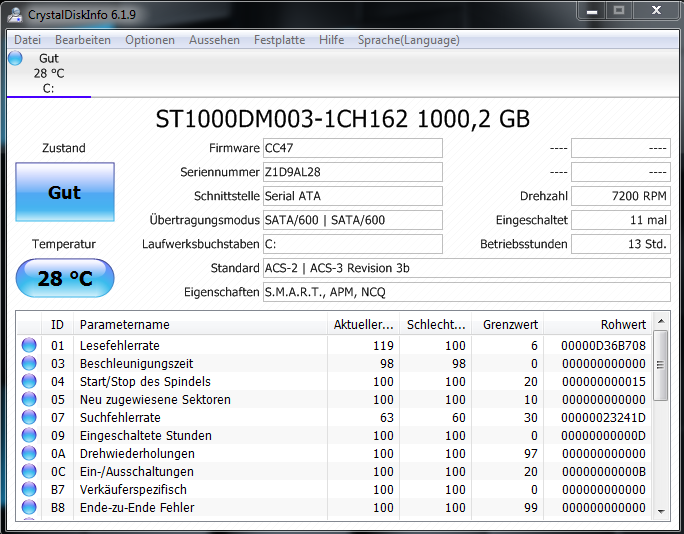
Task: Click the Eigenschaften field S.M.A.R.T., APM, NCQ
Action: pyautogui.click(x=467, y=292)
